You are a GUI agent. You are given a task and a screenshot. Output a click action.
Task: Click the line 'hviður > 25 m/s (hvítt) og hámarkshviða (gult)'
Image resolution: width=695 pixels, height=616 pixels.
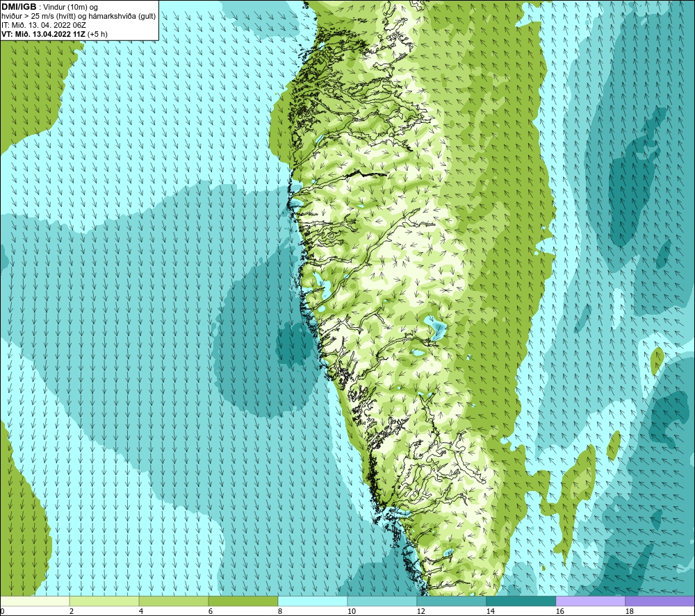click(x=79, y=16)
